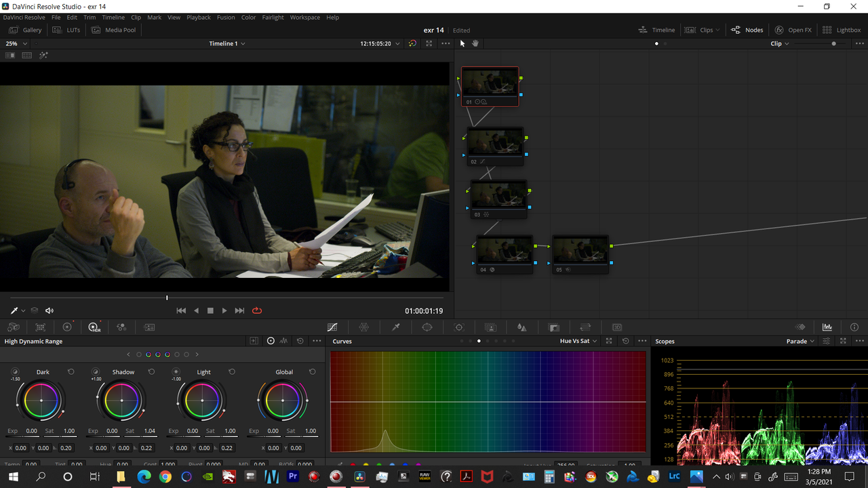Open the Sizing palette
The image size is (868, 488).
pos(585,327)
